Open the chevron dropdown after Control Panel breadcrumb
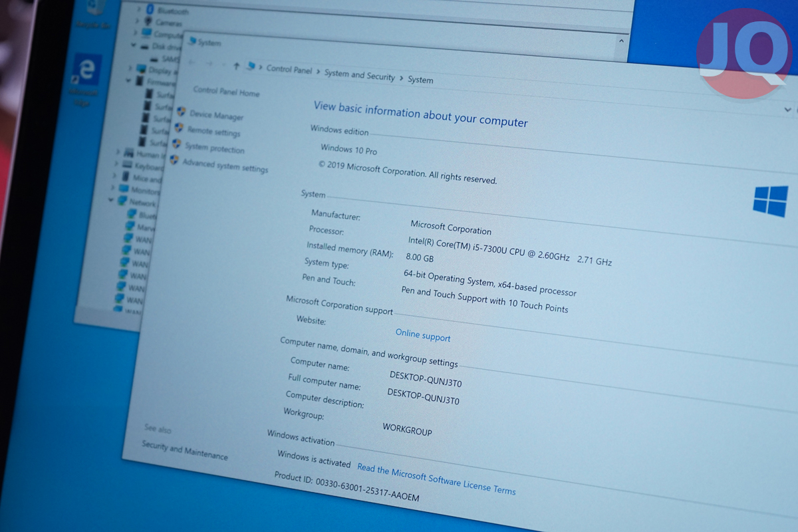 pyautogui.click(x=318, y=71)
